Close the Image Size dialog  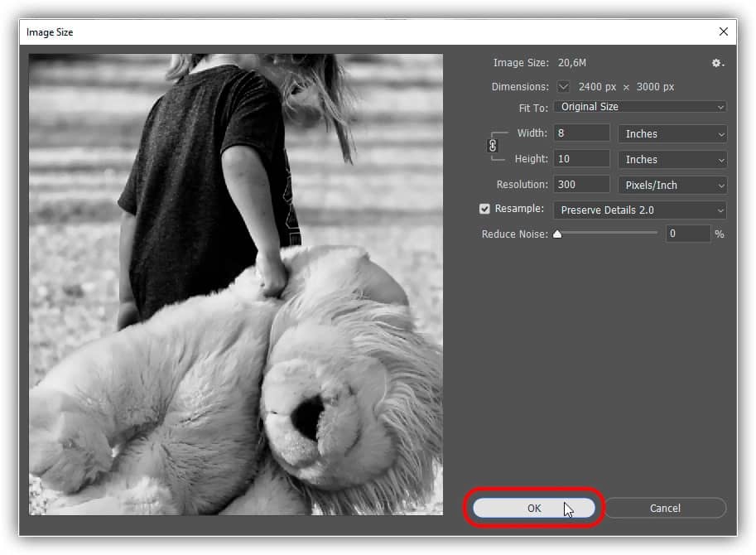tap(723, 32)
